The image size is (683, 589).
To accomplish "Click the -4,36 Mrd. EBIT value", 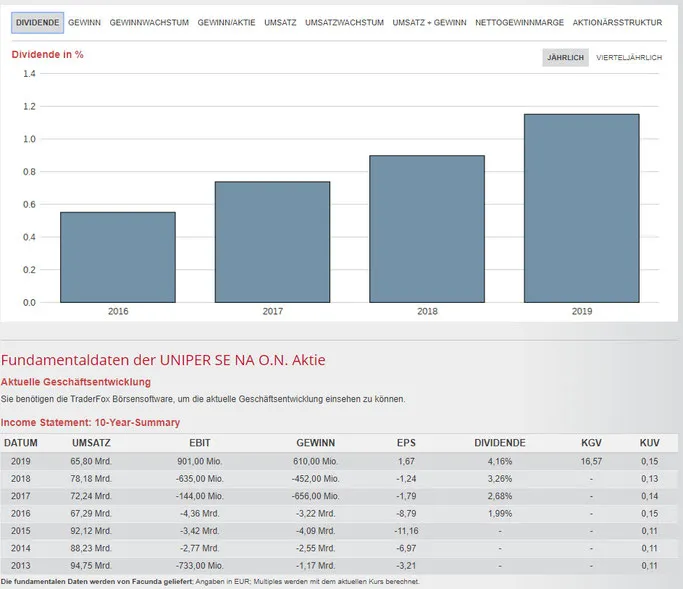I will point(199,514).
